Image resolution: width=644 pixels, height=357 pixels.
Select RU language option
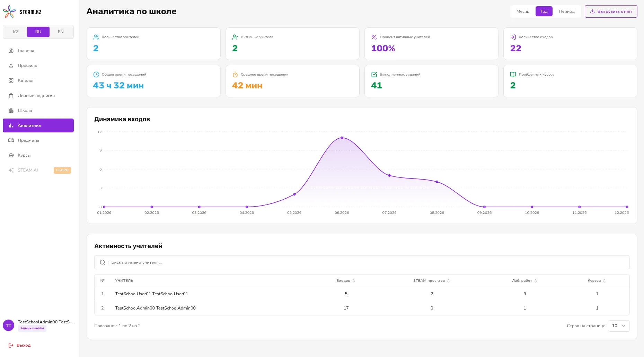point(38,32)
